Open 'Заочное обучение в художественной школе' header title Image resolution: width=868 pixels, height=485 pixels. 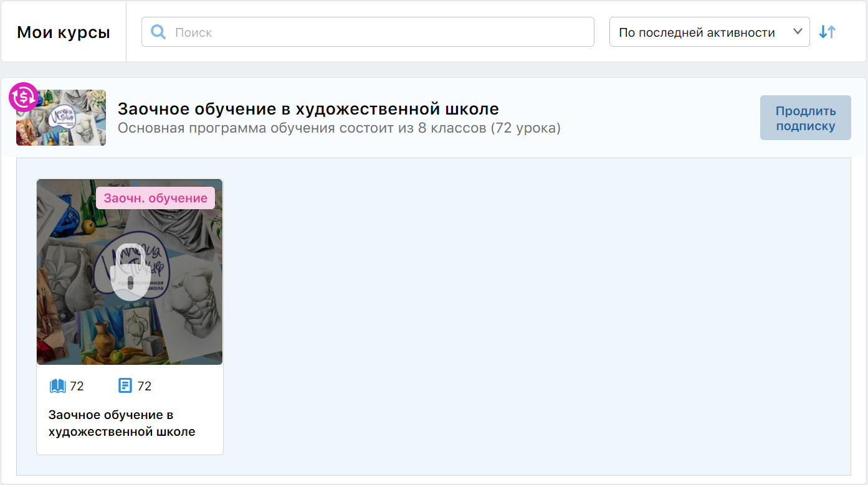click(308, 109)
